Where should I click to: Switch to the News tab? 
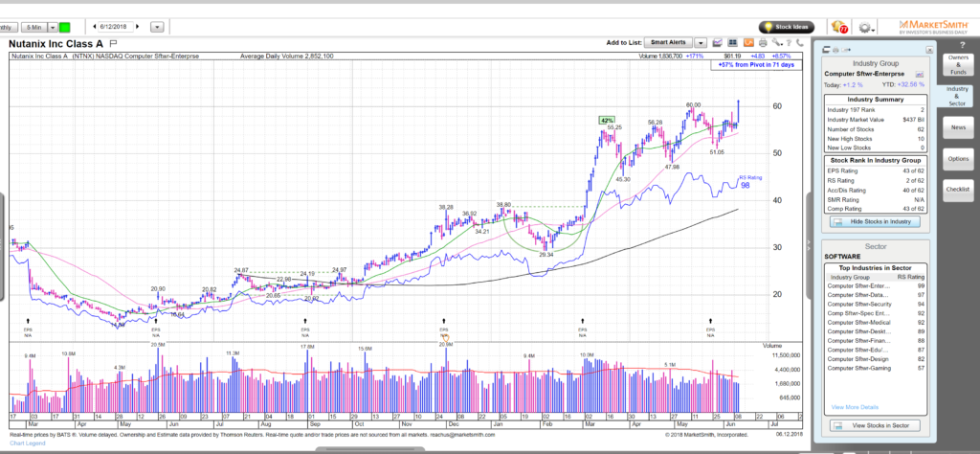[x=958, y=127]
